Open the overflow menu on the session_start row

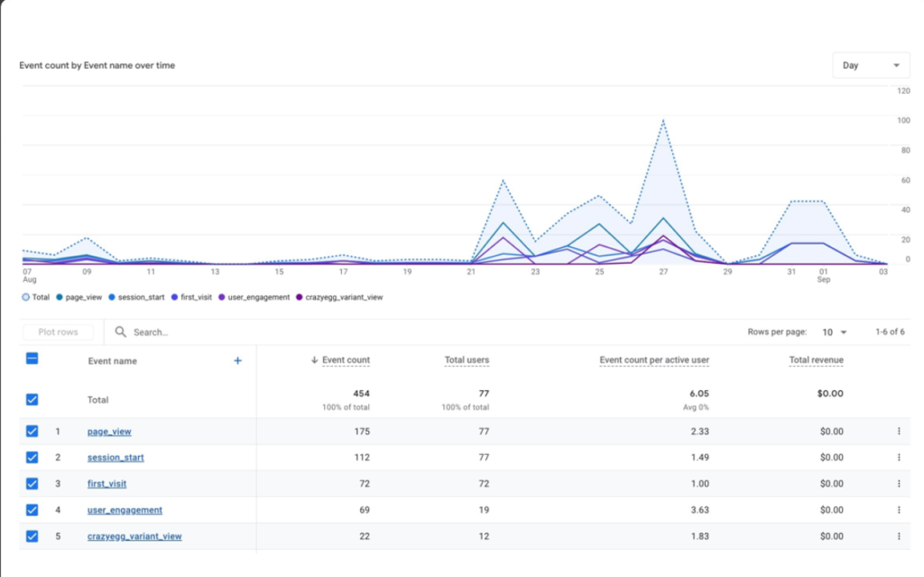pyautogui.click(x=896, y=458)
